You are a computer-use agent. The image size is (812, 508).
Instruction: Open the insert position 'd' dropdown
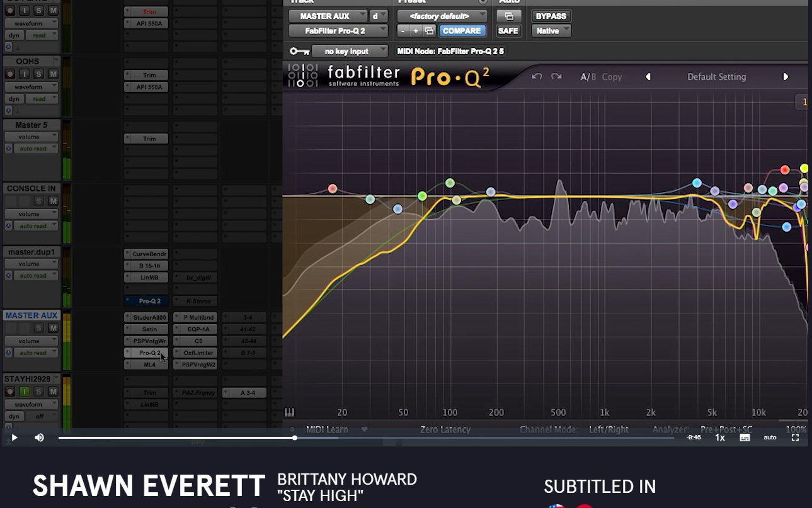pyautogui.click(x=379, y=16)
